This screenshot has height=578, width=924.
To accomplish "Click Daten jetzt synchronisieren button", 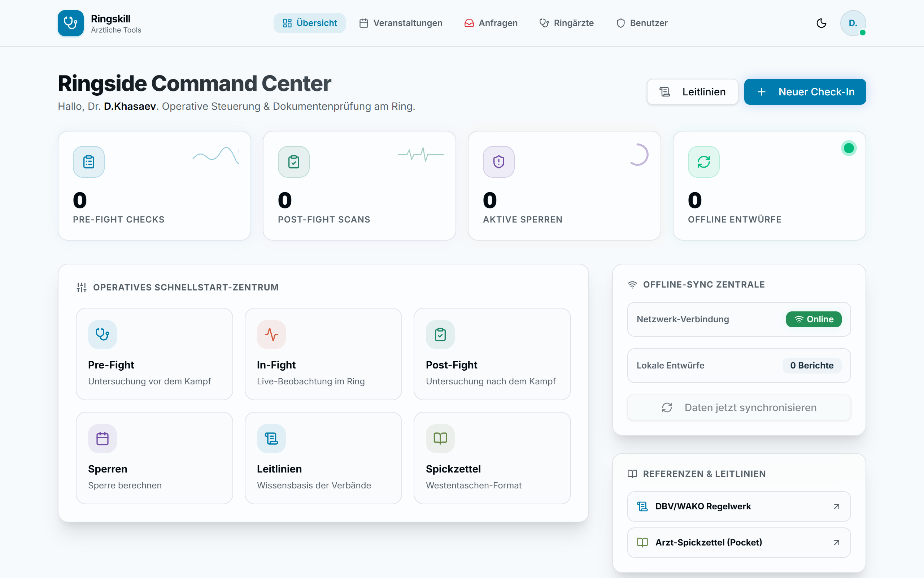I will [739, 407].
